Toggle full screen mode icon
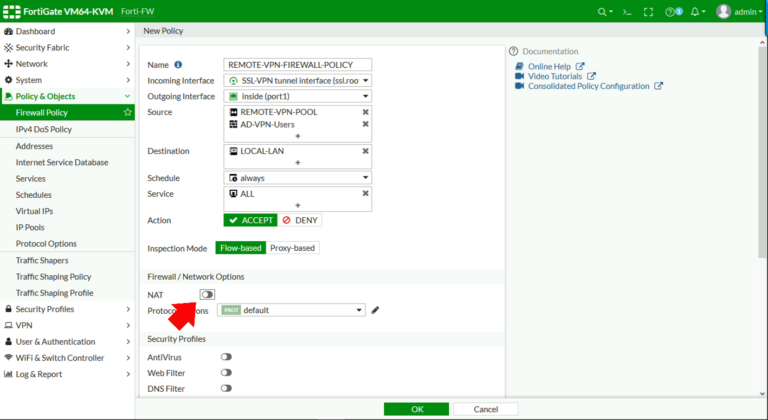This screenshot has width=768, height=420. (648, 12)
